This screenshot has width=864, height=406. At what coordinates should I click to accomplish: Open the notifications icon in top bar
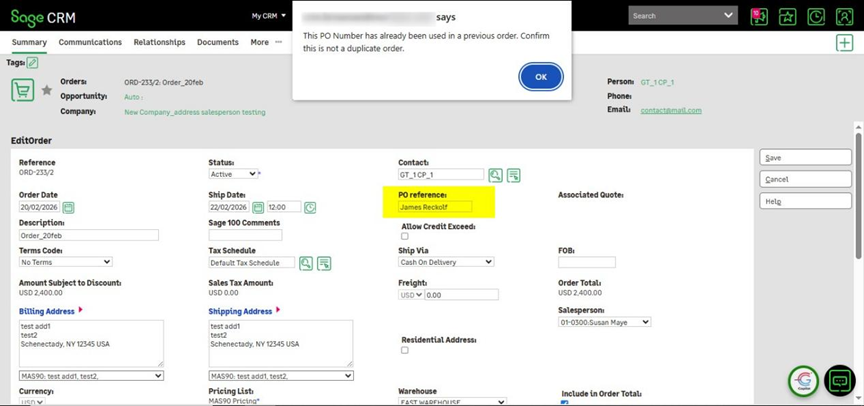[x=759, y=16]
